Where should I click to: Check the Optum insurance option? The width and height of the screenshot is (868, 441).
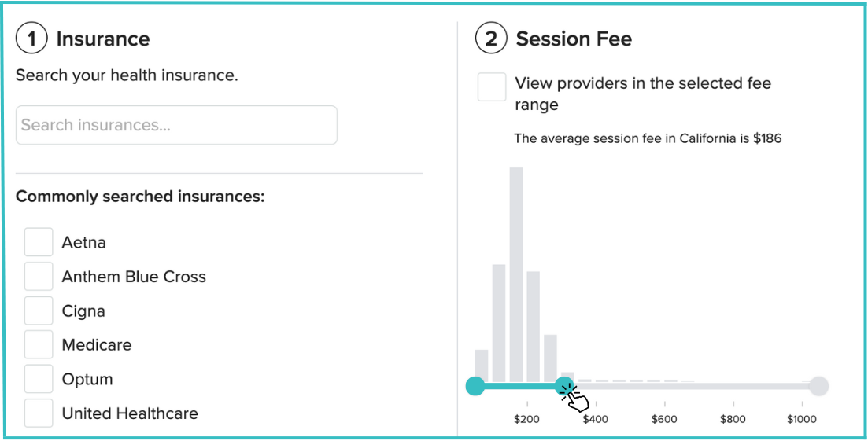[39, 379]
